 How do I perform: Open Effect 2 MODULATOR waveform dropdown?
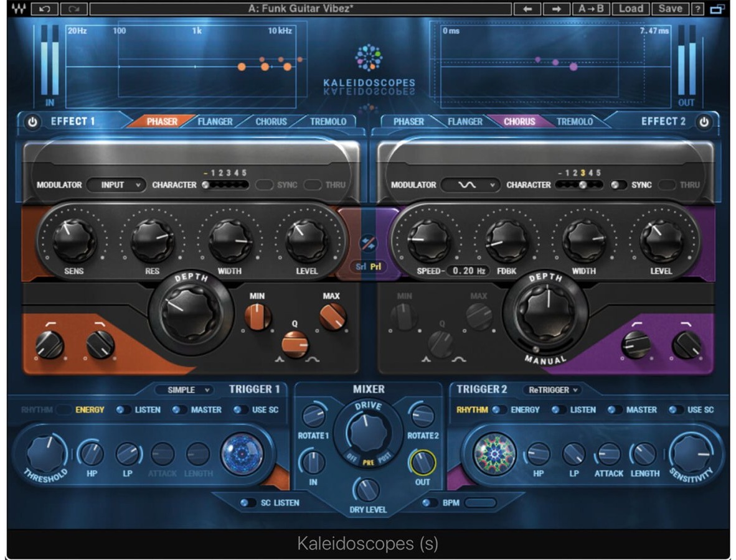(x=470, y=185)
